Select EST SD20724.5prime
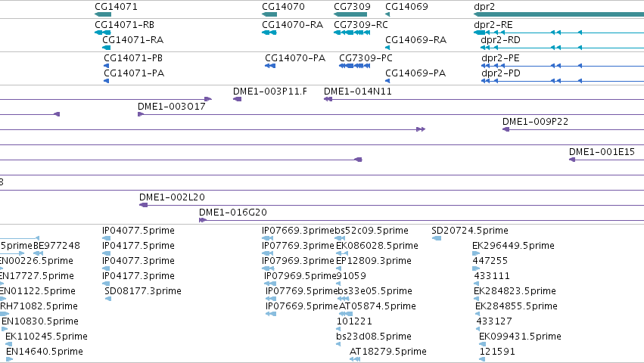644x363 pixels. pyautogui.click(x=470, y=231)
